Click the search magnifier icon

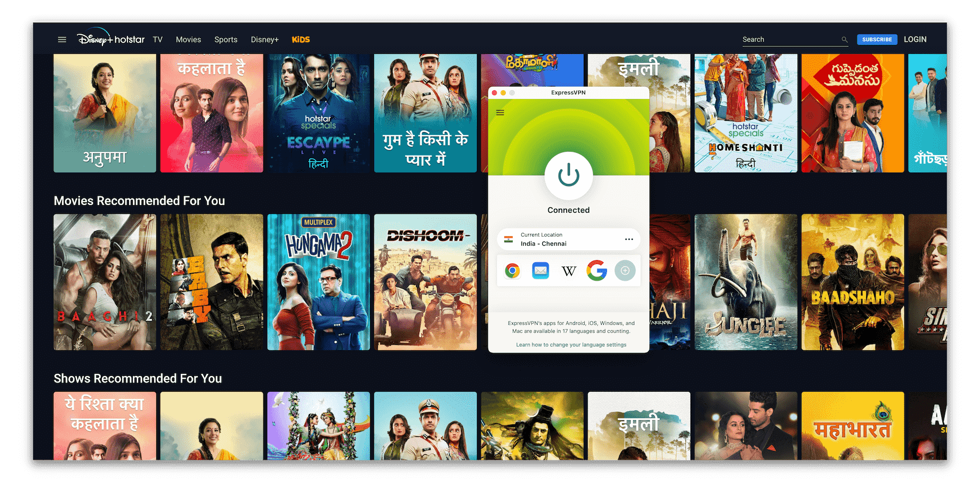tap(844, 40)
